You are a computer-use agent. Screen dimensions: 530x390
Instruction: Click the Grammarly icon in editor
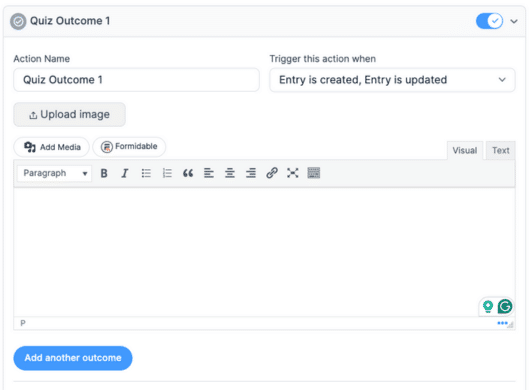coord(505,307)
